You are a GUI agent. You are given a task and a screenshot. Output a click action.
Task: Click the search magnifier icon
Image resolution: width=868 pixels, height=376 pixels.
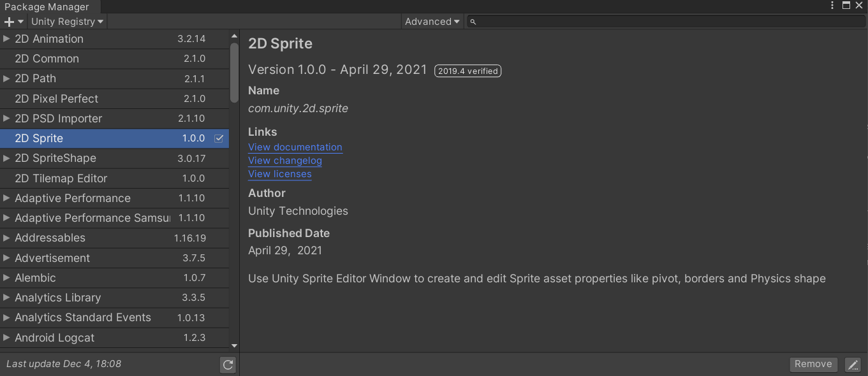tap(473, 22)
